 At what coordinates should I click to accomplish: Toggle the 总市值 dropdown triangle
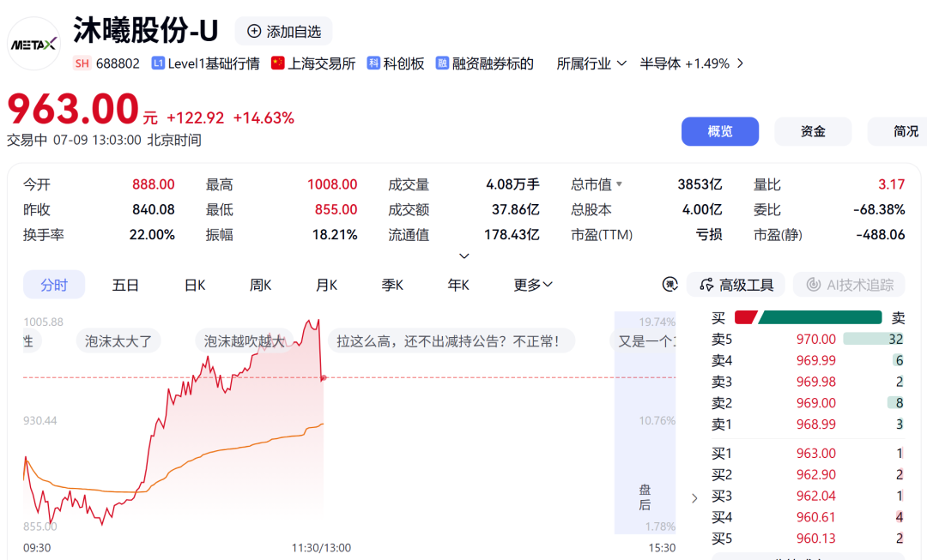pos(619,184)
